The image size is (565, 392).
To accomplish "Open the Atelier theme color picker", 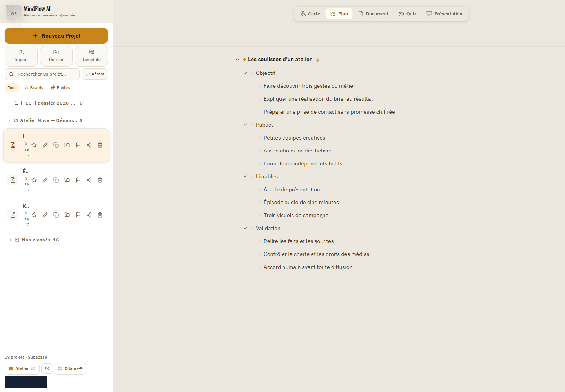I will (22, 368).
